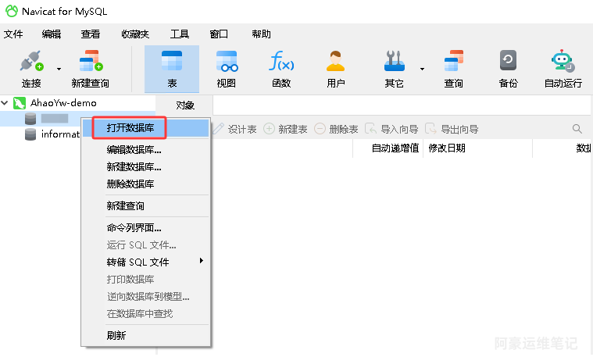Click the New Table (新建表) button
This screenshot has width=593, height=364.
285,129
